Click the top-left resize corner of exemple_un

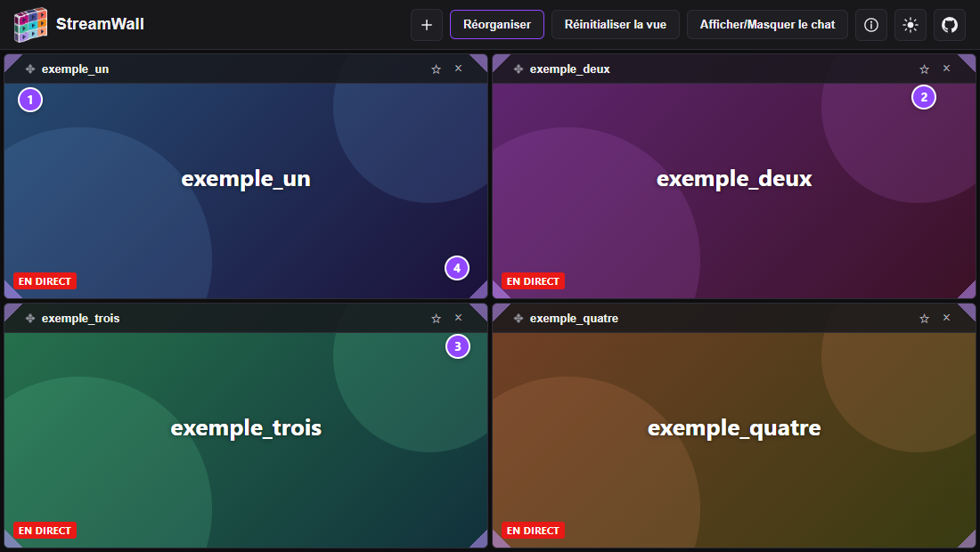tap(11, 61)
